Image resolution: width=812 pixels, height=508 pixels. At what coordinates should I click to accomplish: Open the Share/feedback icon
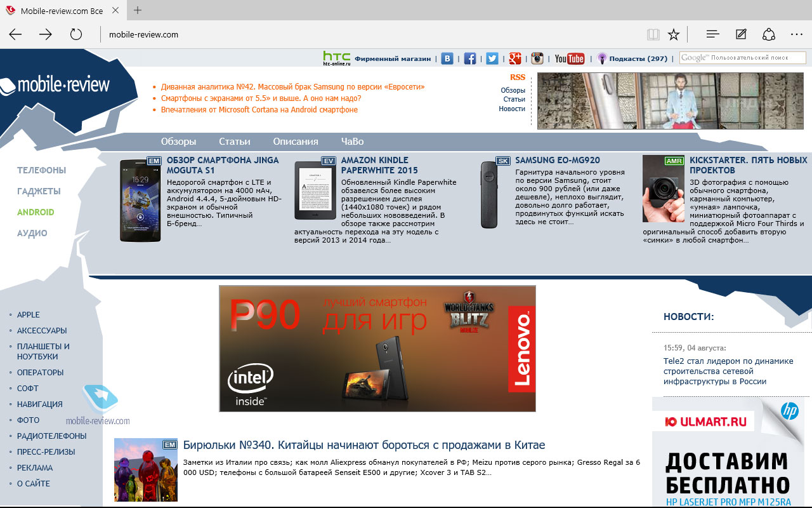(769, 35)
